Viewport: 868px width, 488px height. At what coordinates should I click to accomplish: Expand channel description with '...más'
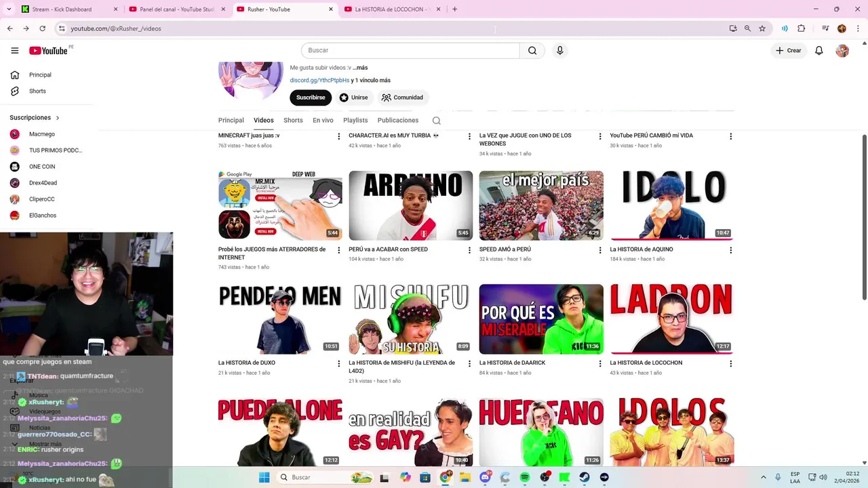click(360, 68)
